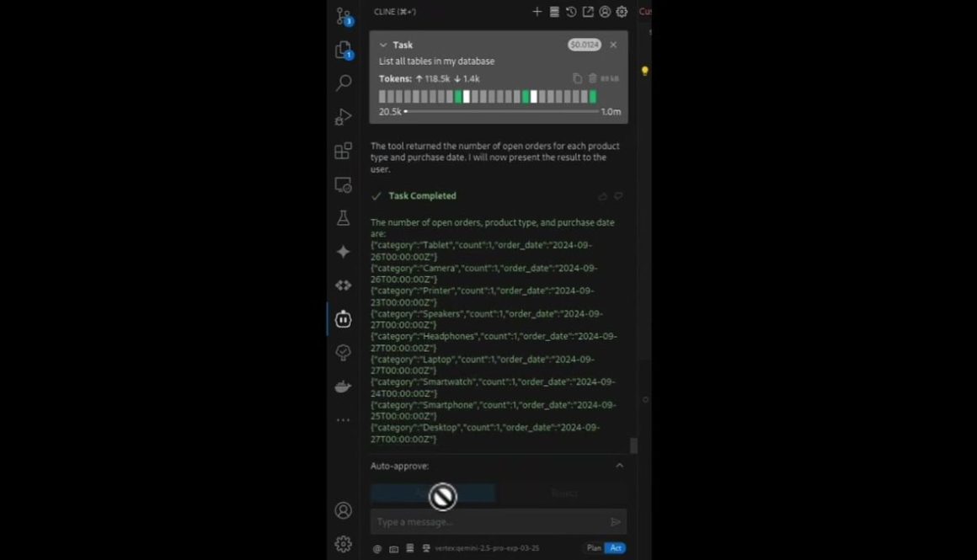The height and width of the screenshot is (560, 977).
Task: Click the context window usage bar
Action: point(501,111)
